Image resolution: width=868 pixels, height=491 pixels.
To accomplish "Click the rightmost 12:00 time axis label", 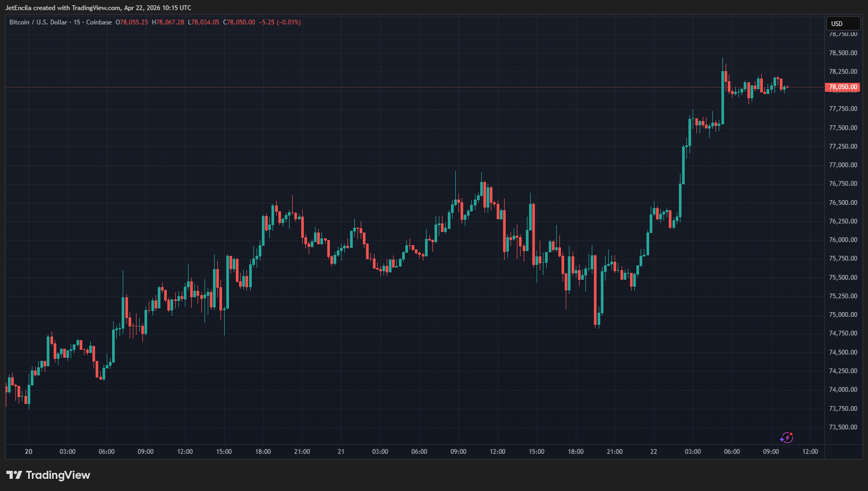I will pos(810,452).
